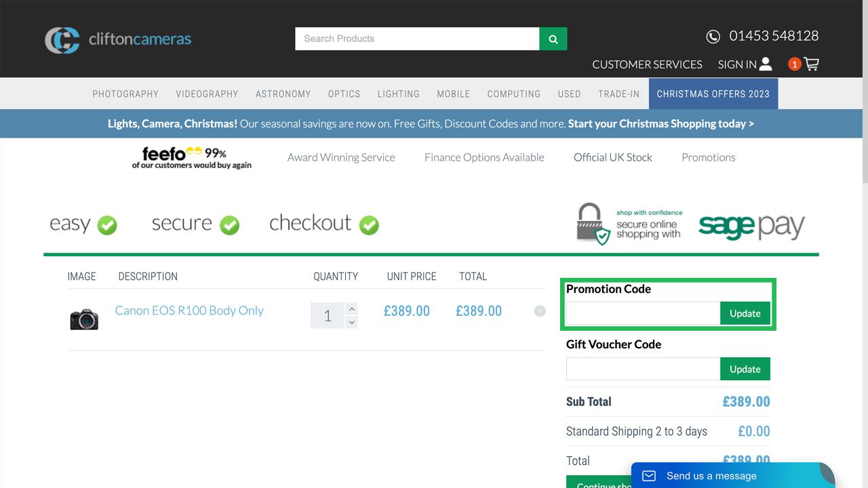Image resolution: width=868 pixels, height=488 pixels.
Task: Click the Sub Total amount £389.00
Action: tap(746, 401)
